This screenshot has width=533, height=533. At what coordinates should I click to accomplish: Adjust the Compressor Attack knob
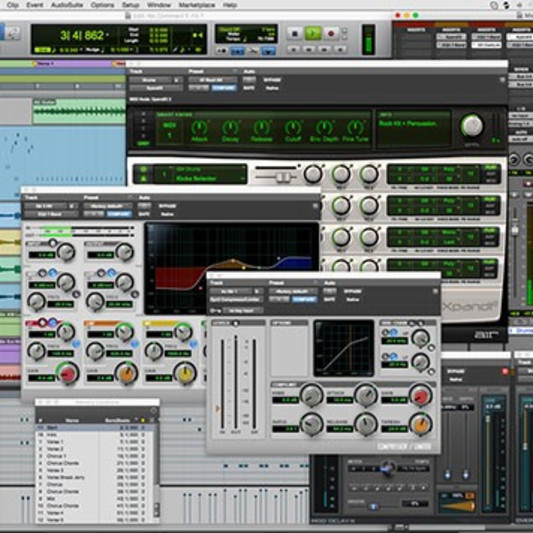pyautogui.click(x=366, y=395)
